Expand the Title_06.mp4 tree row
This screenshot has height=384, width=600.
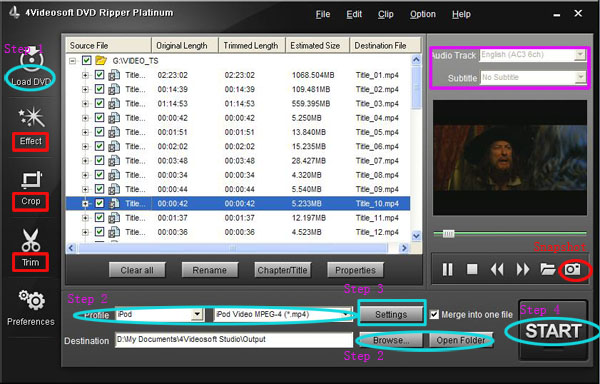pyautogui.click(x=85, y=147)
